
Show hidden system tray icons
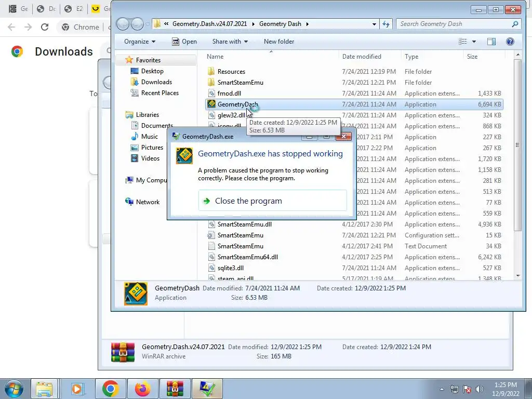(x=442, y=389)
